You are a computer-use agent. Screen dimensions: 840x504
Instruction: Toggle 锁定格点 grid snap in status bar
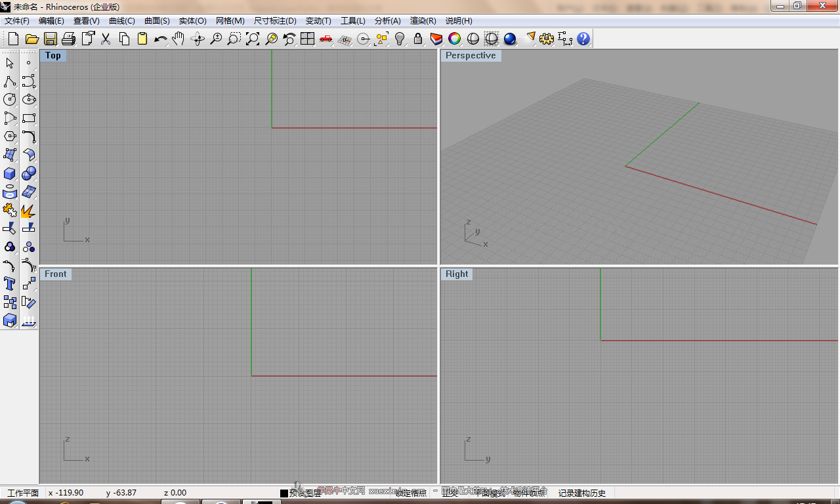coord(411,493)
